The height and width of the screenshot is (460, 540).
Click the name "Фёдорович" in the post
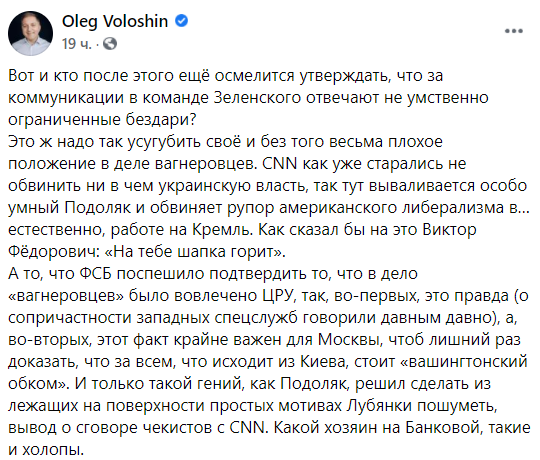(x=54, y=252)
